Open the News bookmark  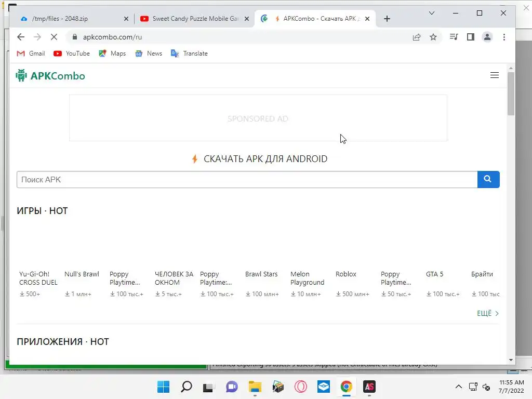[x=149, y=54]
